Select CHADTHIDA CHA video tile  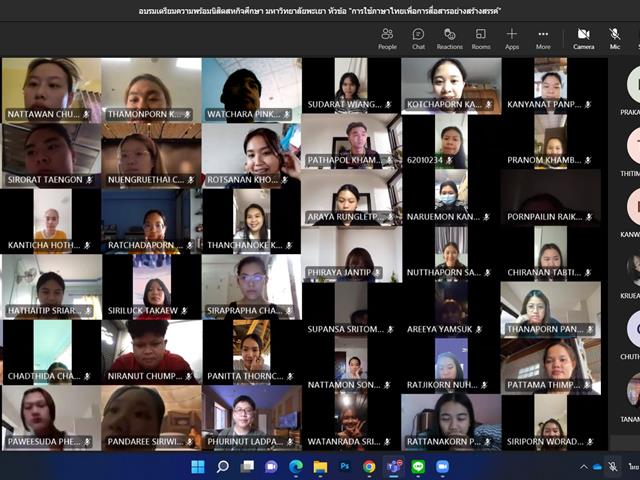click(51, 352)
